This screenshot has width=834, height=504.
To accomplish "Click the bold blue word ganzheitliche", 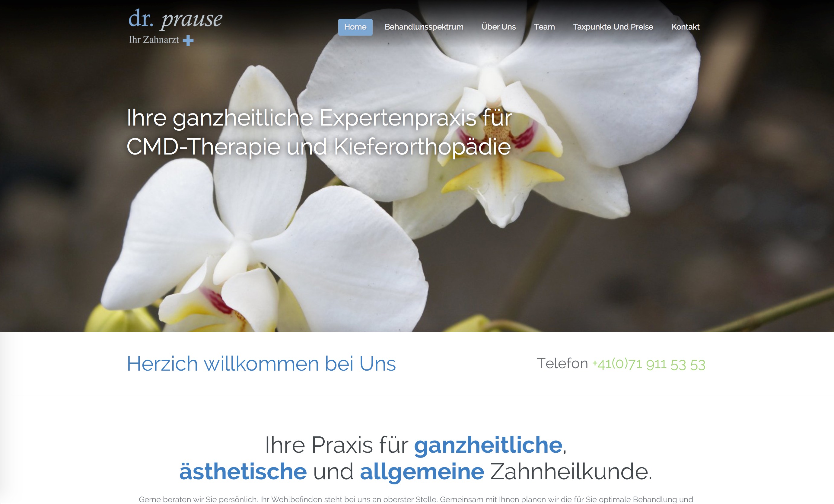I will (488, 445).
